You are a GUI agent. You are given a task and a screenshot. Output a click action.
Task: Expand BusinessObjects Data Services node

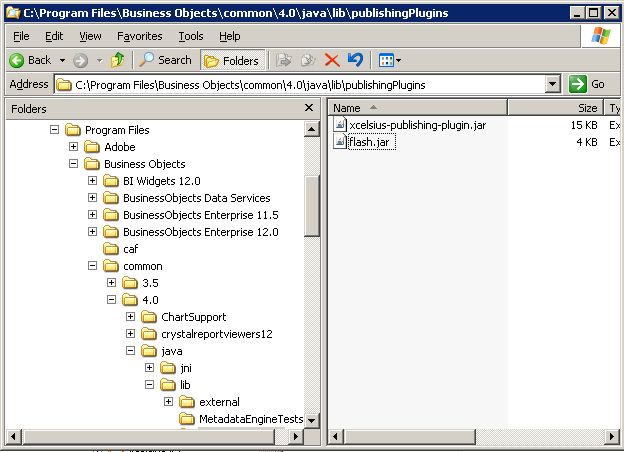pyautogui.click(x=92, y=198)
